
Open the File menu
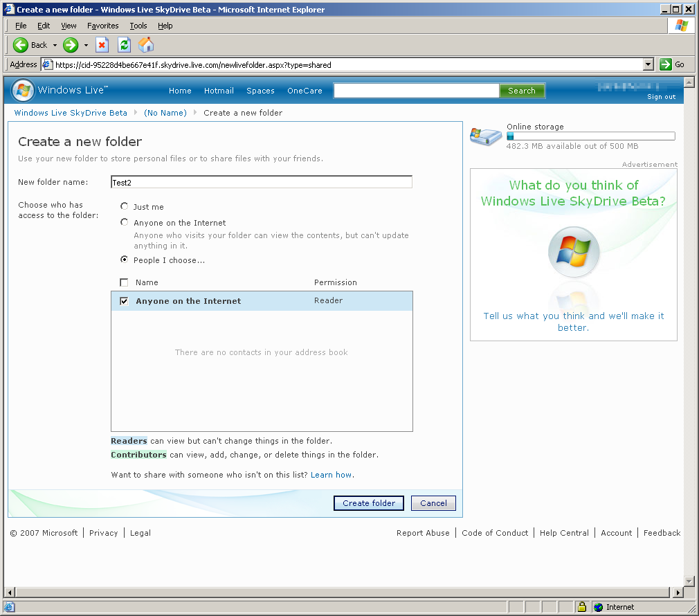point(21,26)
